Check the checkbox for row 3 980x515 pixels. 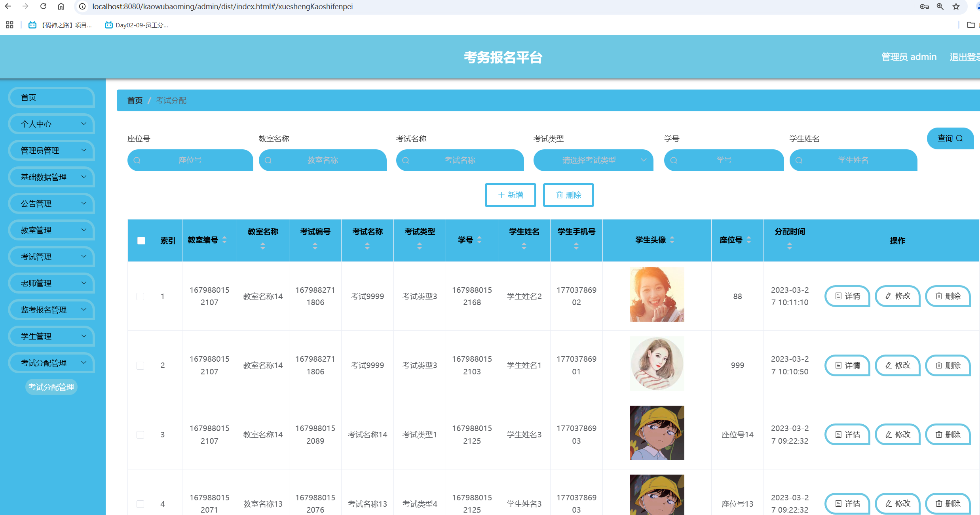tap(141, 435)
